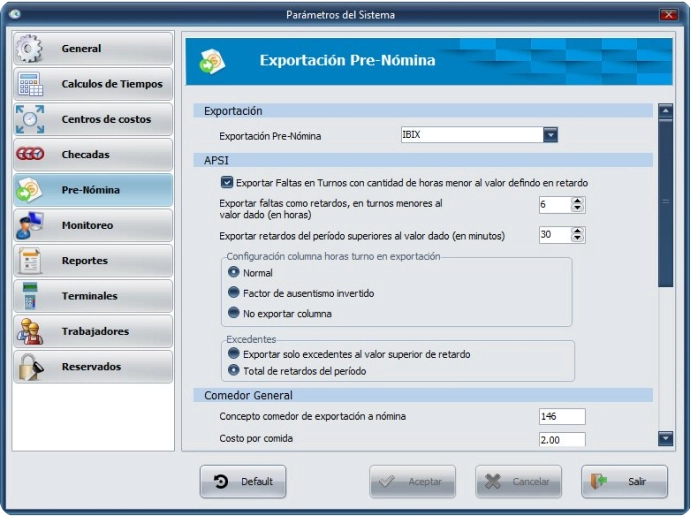
Task: Click the Reservados padlock icon
Action: coord(30,367)
